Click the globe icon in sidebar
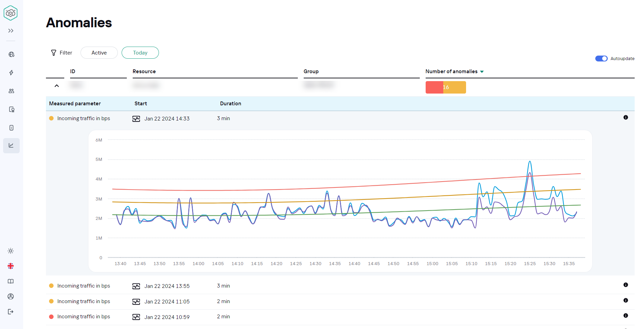 click(x=11, y=55)
